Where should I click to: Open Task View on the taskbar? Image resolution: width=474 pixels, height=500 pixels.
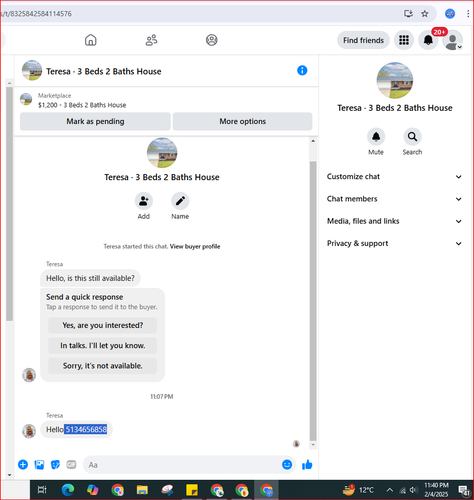(x=42, y=490)
